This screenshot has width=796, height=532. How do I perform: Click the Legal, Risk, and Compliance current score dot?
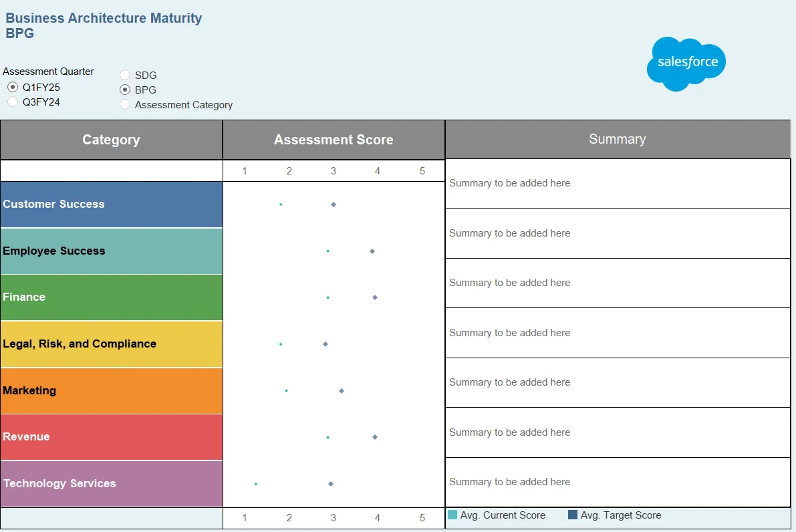281,344
